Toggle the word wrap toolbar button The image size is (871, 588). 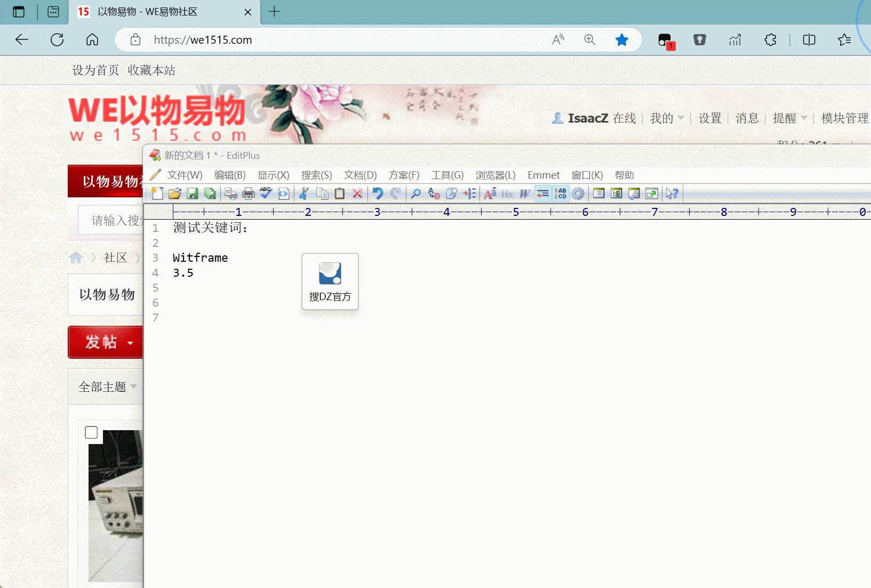coord(542,194)
